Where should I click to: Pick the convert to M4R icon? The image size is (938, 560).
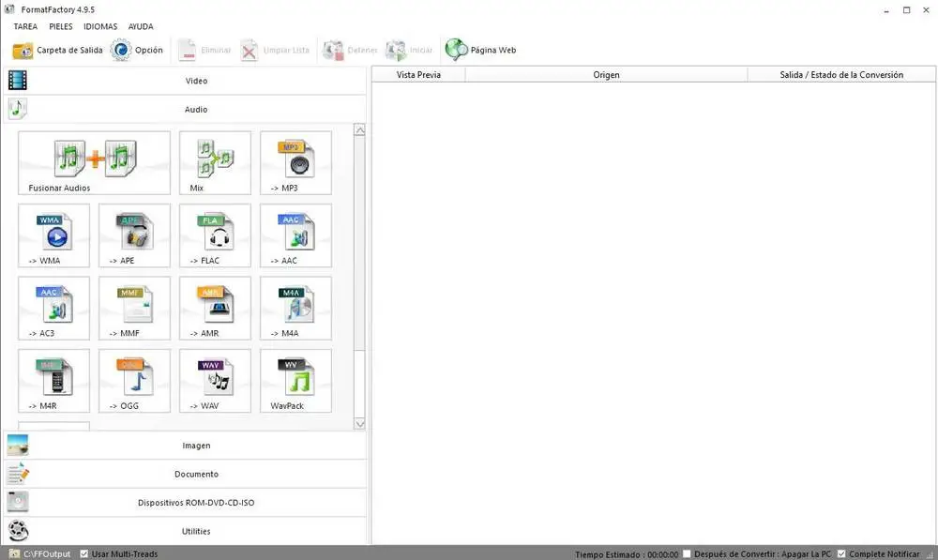(53, 381)
